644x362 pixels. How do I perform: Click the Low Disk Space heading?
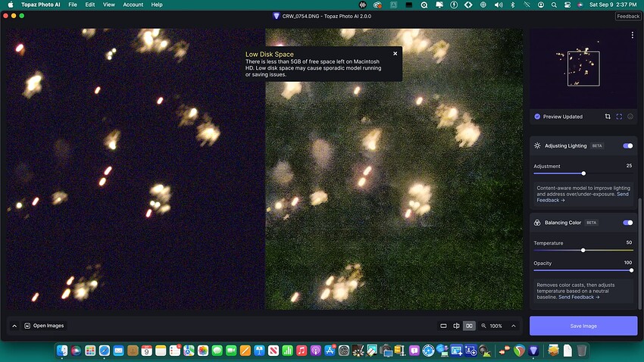pos(270,55)
